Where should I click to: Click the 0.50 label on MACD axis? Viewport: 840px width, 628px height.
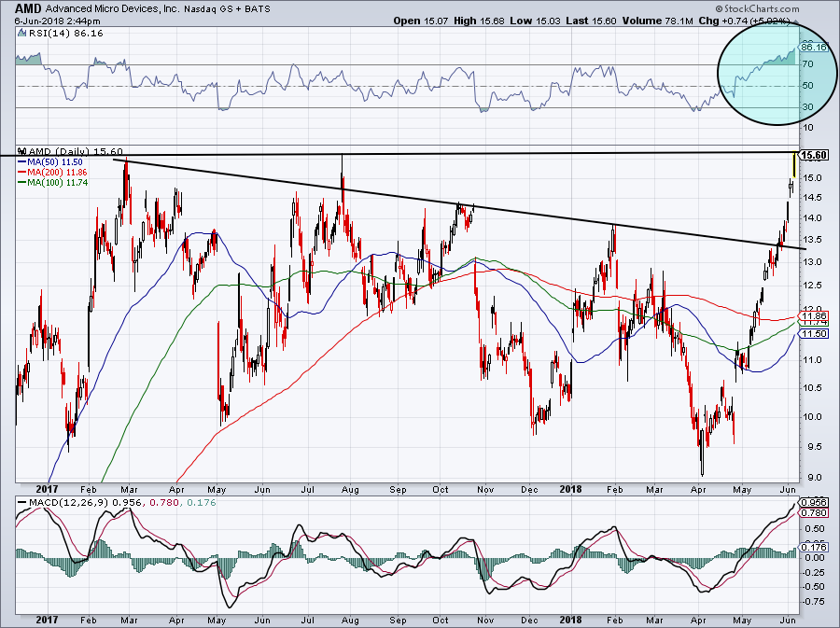pos(812,529)
